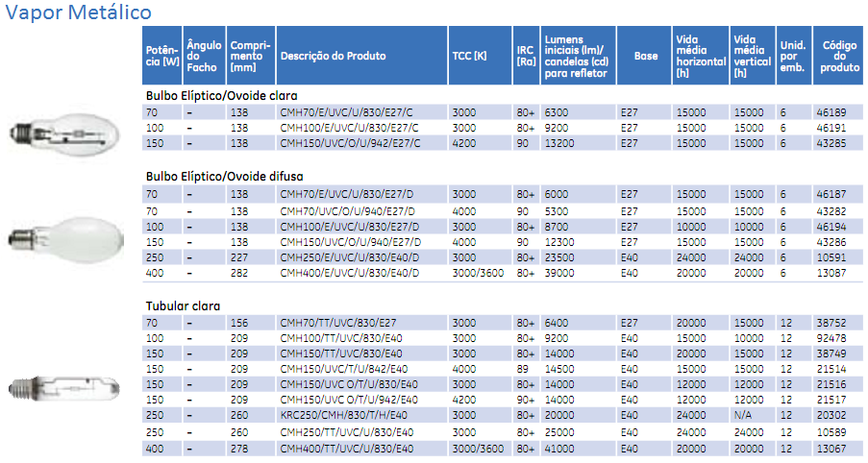Select product description CMH100/E/UVC/U/830/E27/D
The height and width of the screenshot is (463, 868).
[x=349, y=227]
